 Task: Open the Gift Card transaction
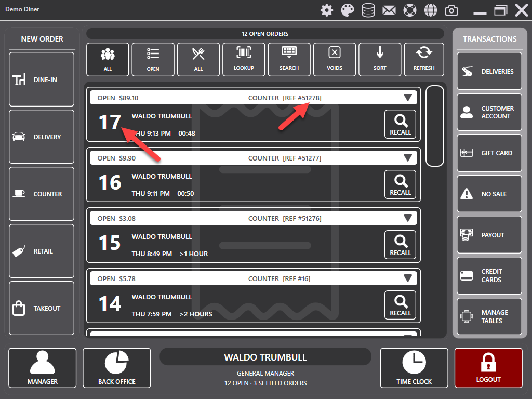pyautogui.click(x=489, y=153)
